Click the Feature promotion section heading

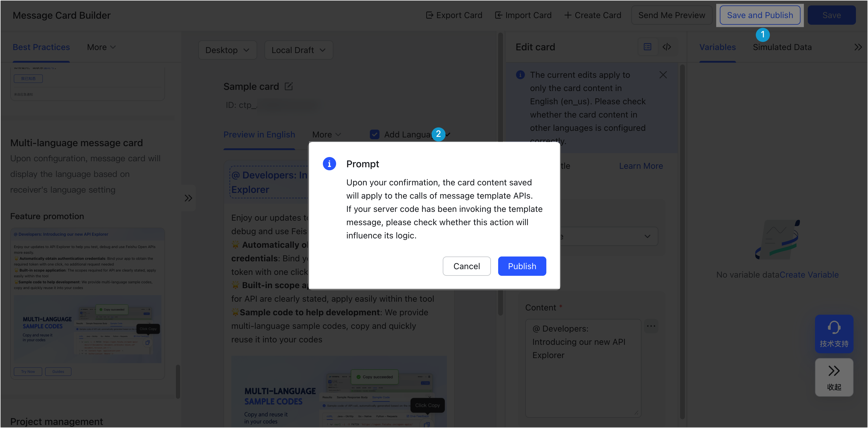click(47, 216)
